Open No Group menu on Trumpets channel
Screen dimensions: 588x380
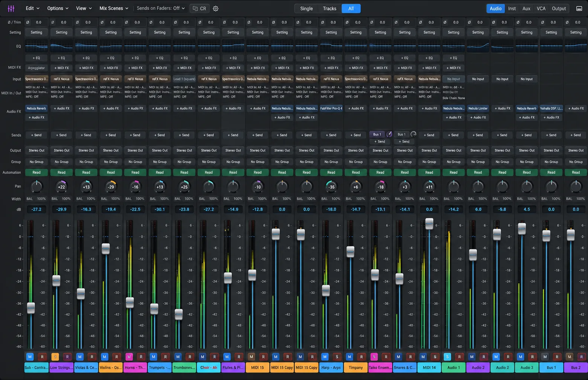[160, 162]
